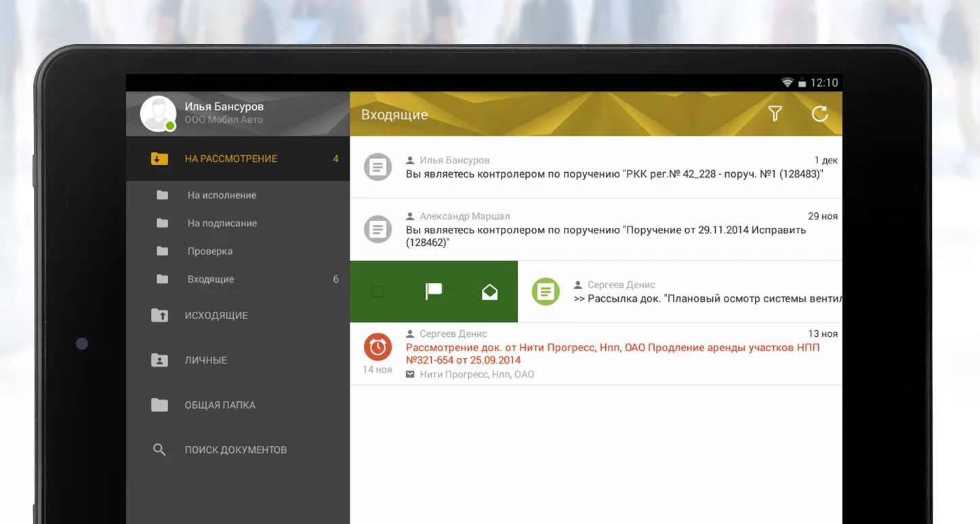This screenshot has height=524, width=980.
Task: Click the Входящие header title
Action: pyautogui.click(x=394, y=115)
